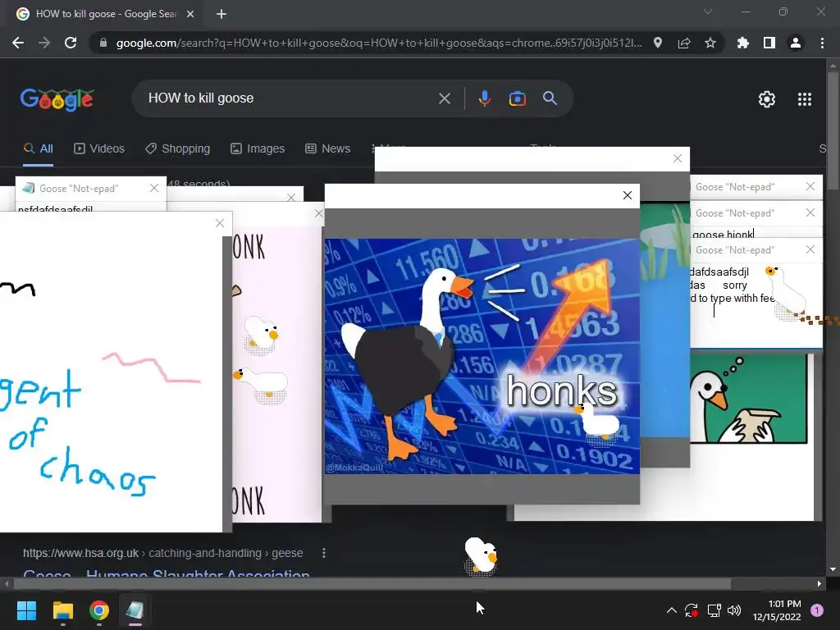Click the white goose near the taskbar
Screen dimensions: 840x630
[481, 557]
